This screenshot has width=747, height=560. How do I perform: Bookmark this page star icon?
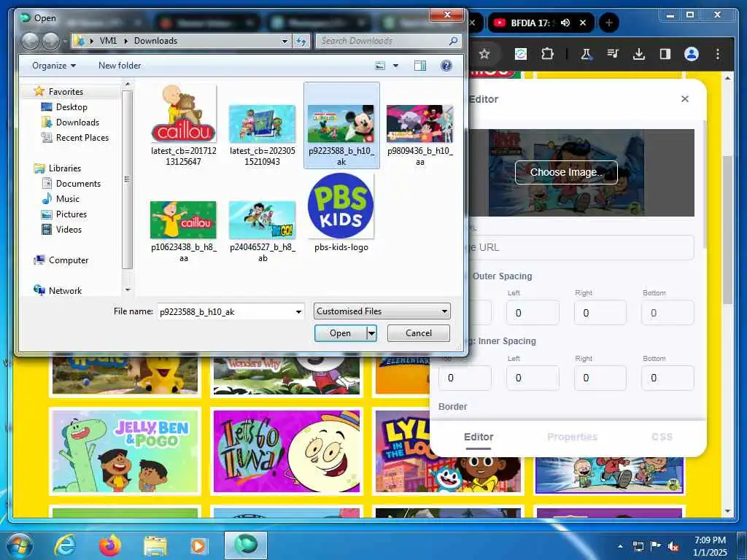[484, 54]
